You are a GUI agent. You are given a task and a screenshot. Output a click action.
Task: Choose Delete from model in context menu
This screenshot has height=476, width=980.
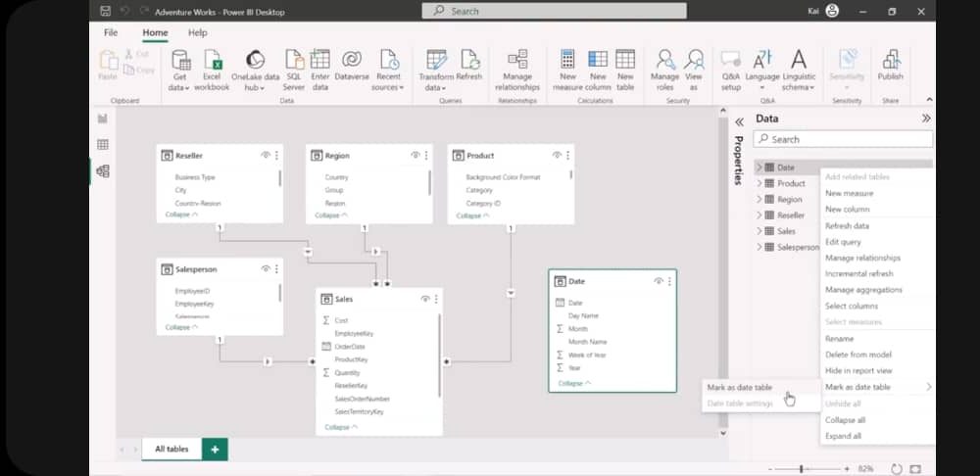858,355
